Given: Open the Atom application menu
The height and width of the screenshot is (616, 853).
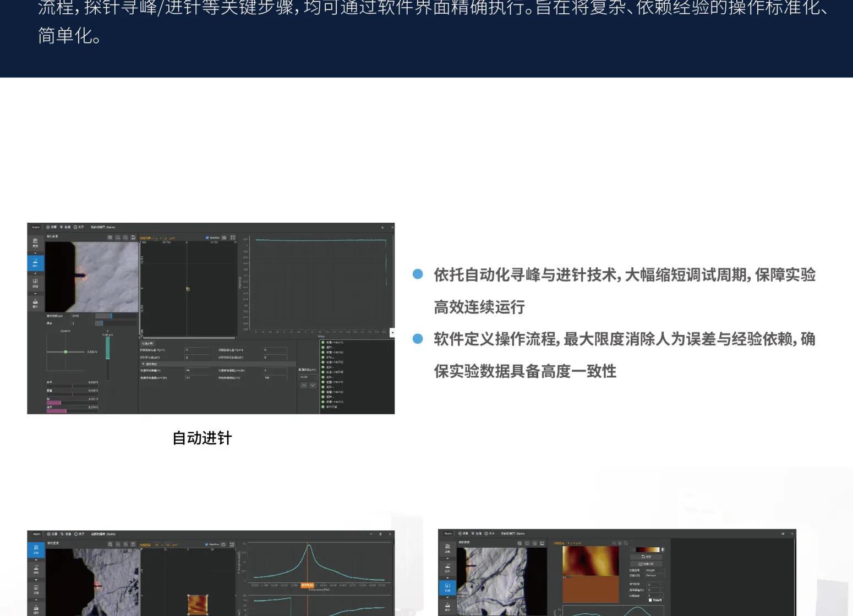Looking at the screenshot, I should [35, 227].
